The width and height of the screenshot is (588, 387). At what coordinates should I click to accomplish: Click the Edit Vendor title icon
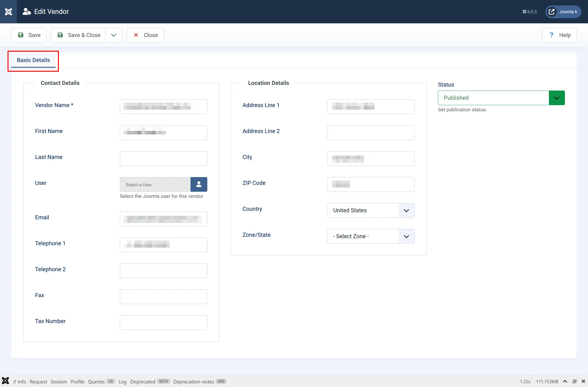pos(27,12)
